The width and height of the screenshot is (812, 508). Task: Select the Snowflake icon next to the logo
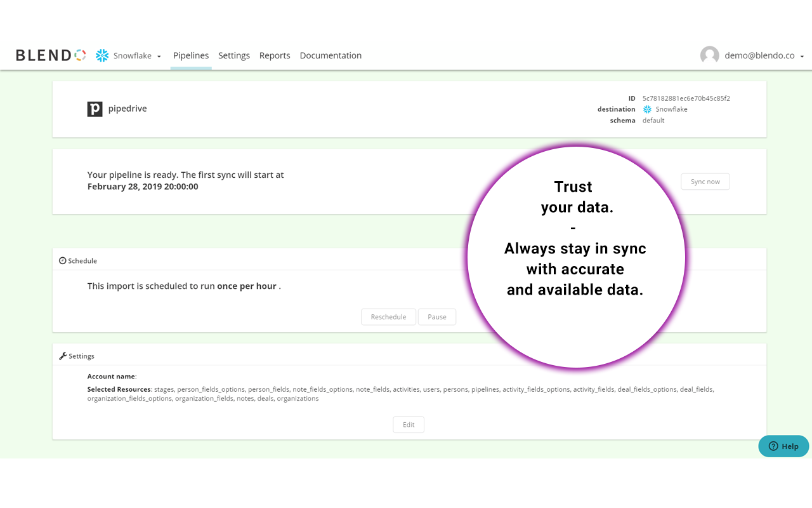[101, 55]
